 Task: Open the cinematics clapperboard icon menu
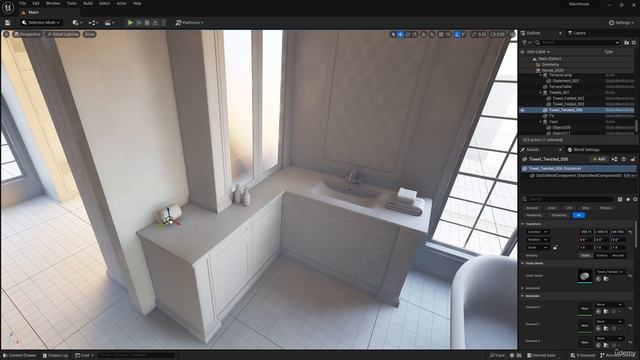tap(109, 23)
